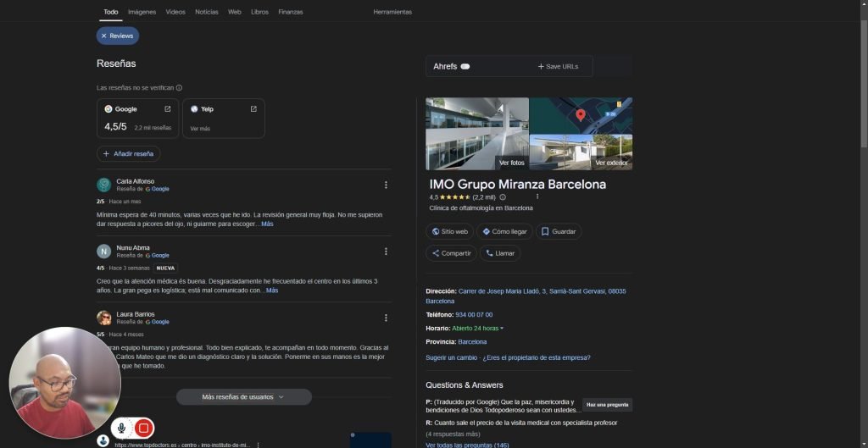868x448 pixels.
Task: Click Save URLs in Ahrefs bar
Action: tap(558, 66)
